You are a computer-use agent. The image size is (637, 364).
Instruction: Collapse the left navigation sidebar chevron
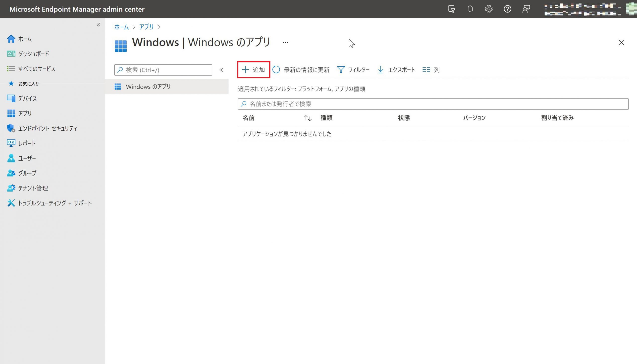point(99,25)
